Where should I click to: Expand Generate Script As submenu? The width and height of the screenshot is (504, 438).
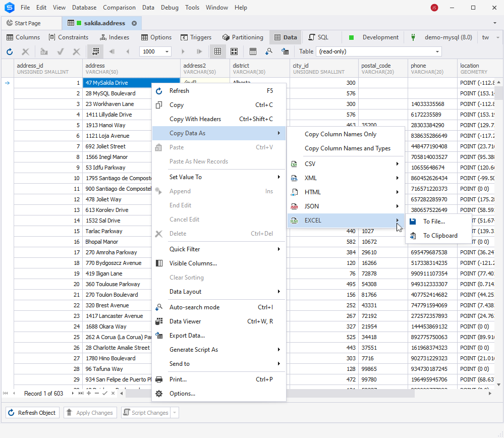pyautogui.click(x=219, y=350)
